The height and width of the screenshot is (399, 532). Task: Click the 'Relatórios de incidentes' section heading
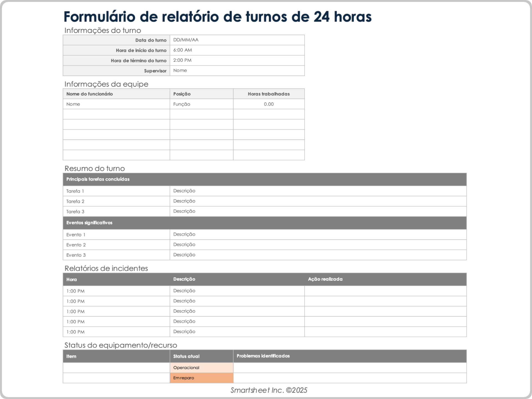click(x=106, y=268)
